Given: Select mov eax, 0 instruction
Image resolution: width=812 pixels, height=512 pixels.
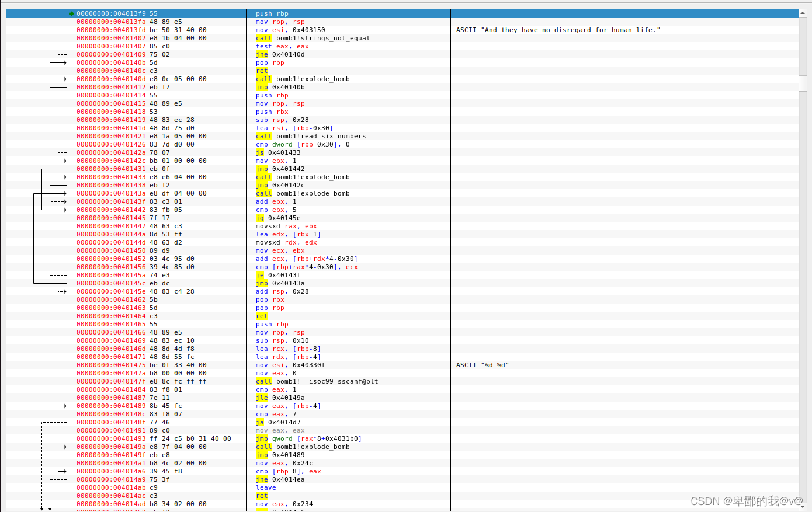Looking at the screenshot, I should [x=276, y=373].
